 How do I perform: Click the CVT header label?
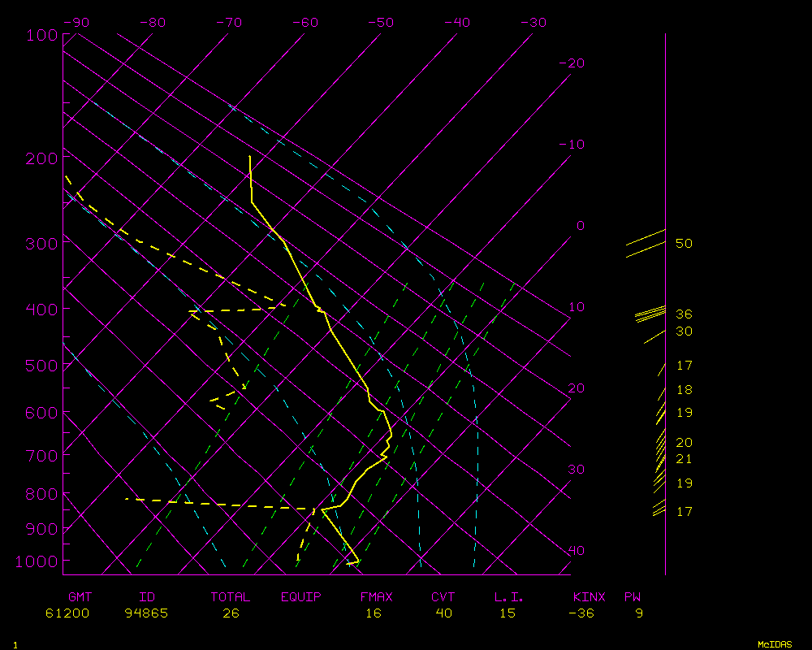[443, 597]
